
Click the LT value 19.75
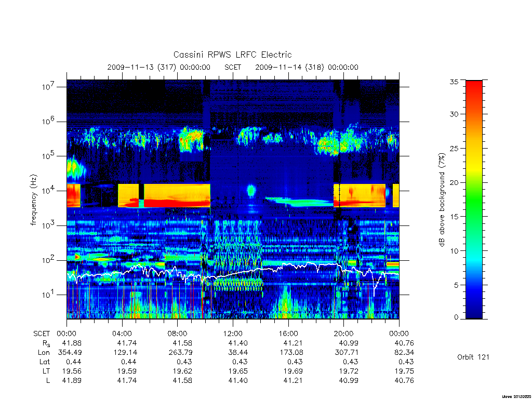point(404,371)
